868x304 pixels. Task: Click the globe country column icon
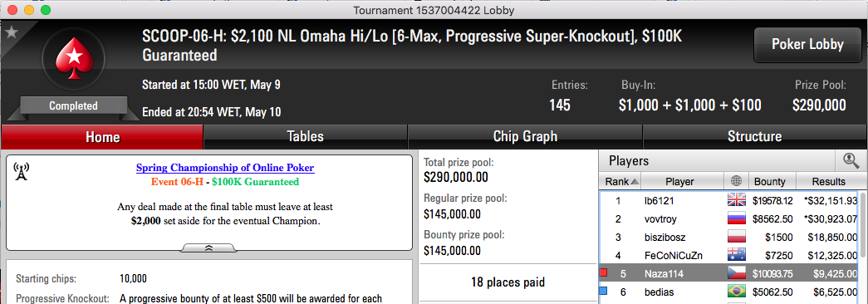pyautogui.click(x=736, y=182)
